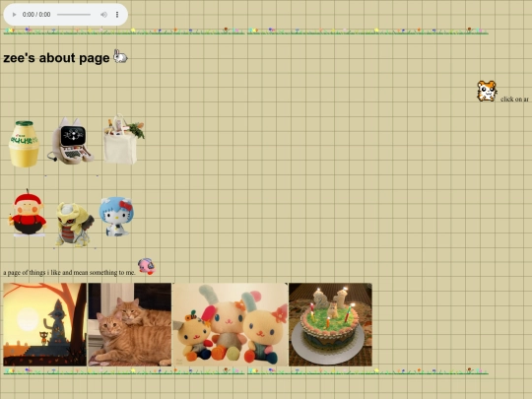Image resolution: width=532 pixels, height=399 pixels.
Task: Click the white bunny beside the title
Action: tap(120, 56)
